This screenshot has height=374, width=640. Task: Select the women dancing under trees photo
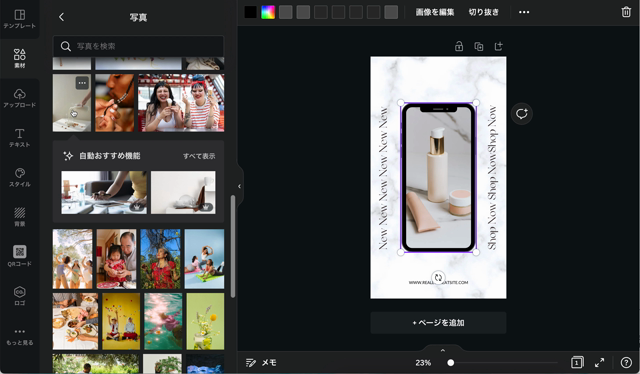tap(73, 259)
